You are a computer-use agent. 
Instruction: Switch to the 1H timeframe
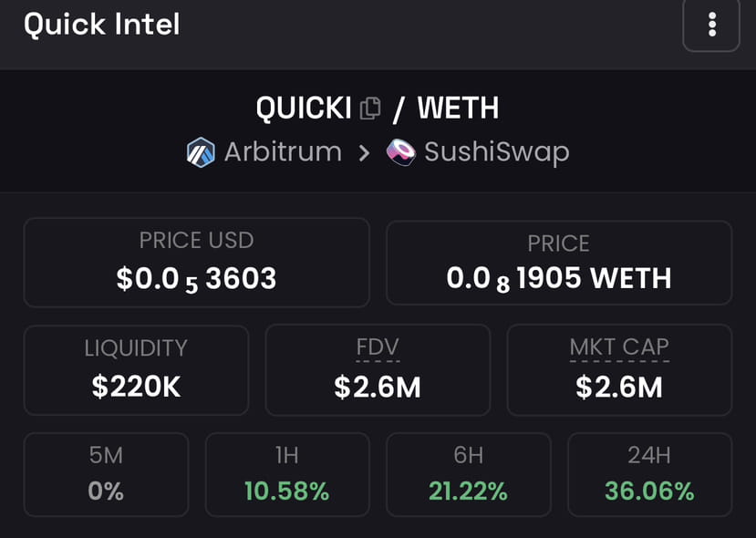287,474
